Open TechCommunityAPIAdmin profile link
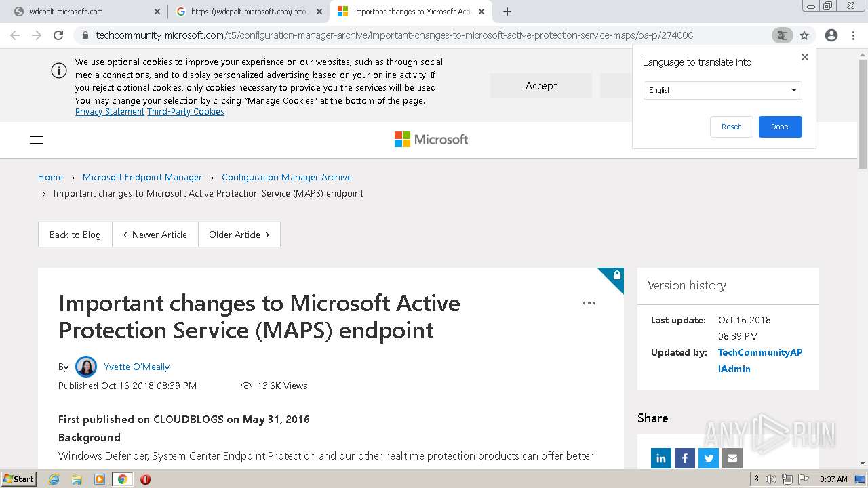Screen dimensions: 868x488 (x=760, y=361)
